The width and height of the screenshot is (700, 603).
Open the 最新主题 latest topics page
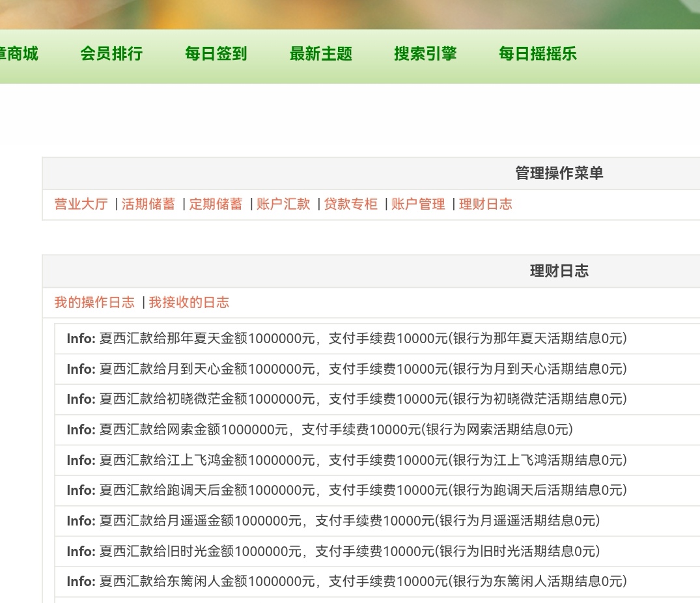click(x=321, y=54)
